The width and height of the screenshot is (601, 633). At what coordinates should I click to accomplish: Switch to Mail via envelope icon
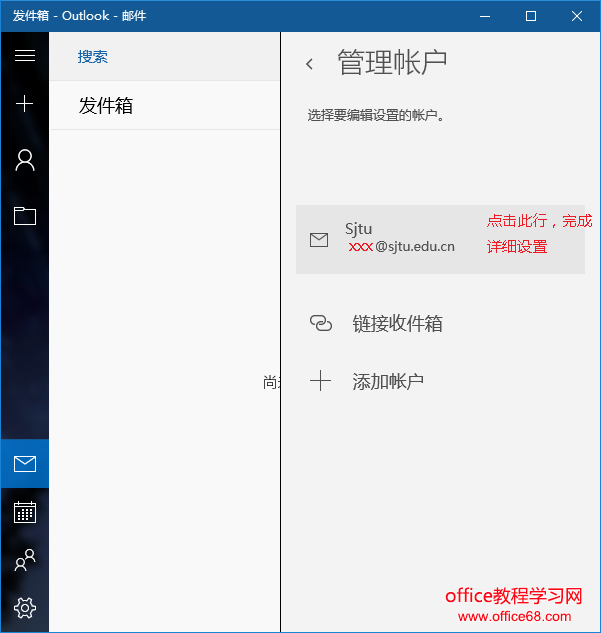pyautogui.click(x=25, y=463)
